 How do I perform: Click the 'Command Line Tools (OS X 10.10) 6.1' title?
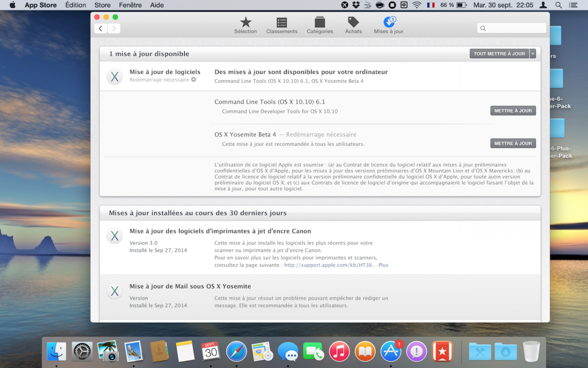pyautogui.click(x=269, y=102)
